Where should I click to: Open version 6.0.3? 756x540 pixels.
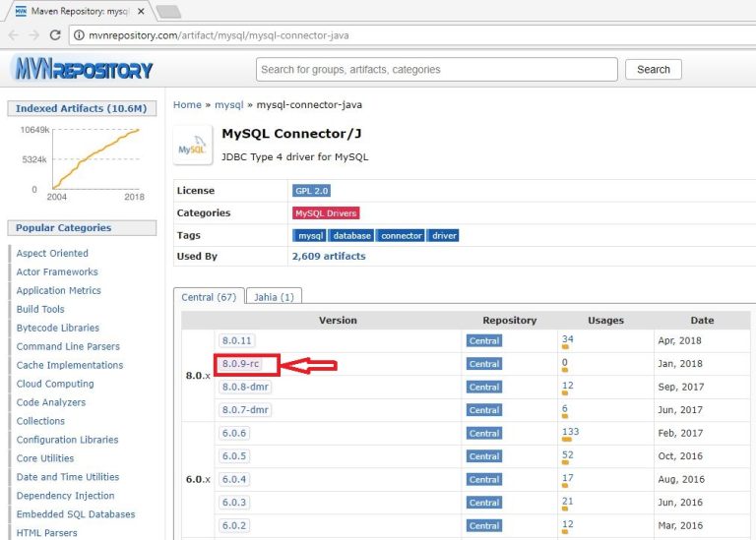pyautogui.click(x=234, y=503)
